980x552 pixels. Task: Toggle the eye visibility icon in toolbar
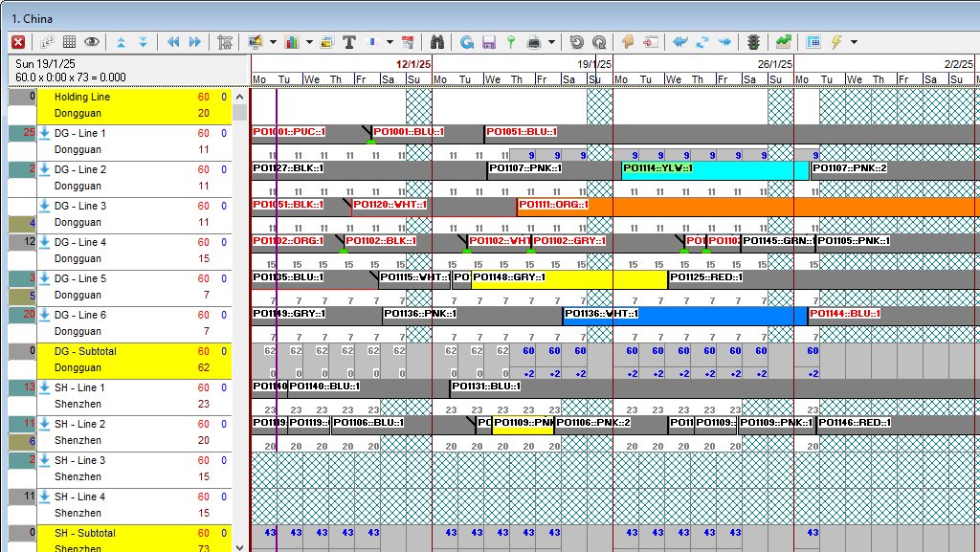(x=92, y=42)
